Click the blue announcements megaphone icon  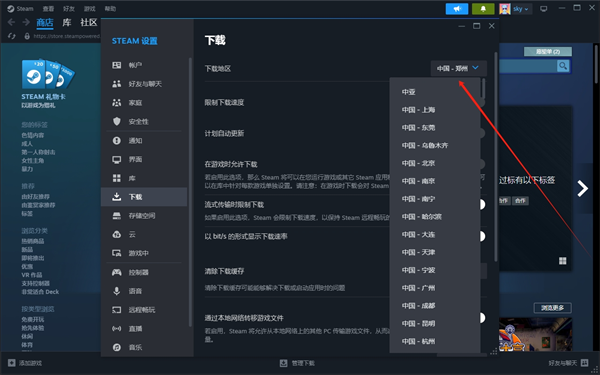tap(457, 9)
